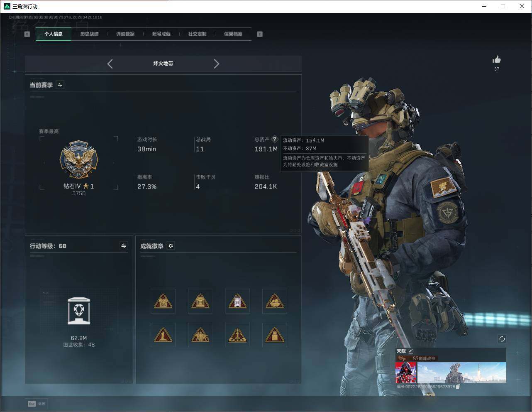This screenshot has height=412, width=532.
Task: Select the gloves 56 achievement badge
Action: point(163,301)
